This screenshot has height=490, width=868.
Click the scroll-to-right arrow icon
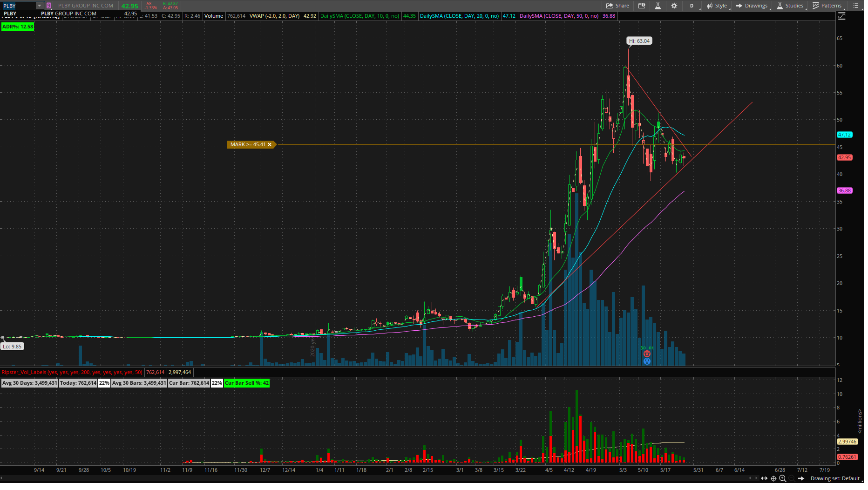coord(801,478)
